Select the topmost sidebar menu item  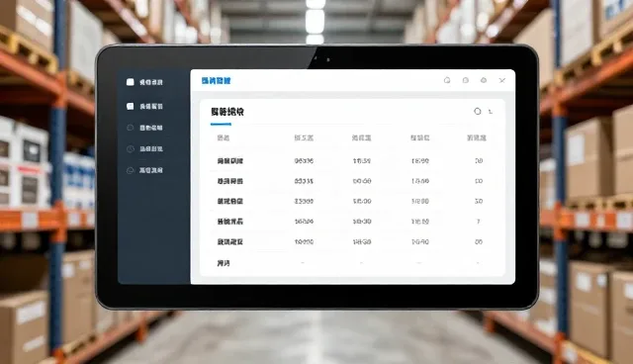[x=144, y=82]
